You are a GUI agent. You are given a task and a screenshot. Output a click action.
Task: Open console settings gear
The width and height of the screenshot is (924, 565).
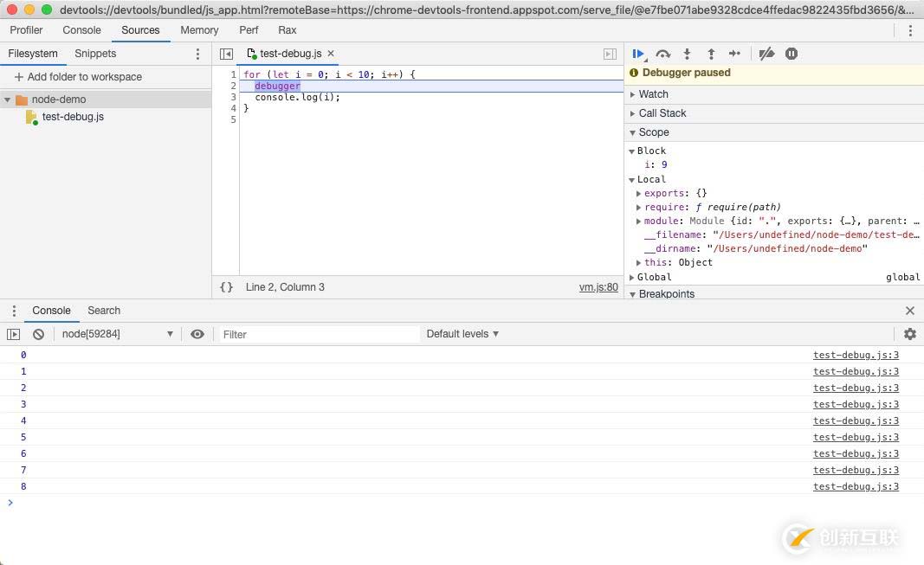point(910,334)
